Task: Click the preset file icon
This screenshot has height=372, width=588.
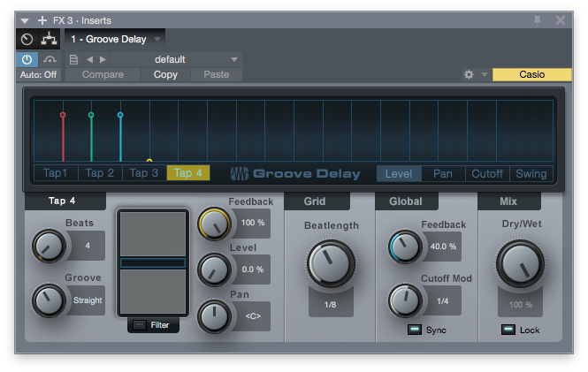Action: pyautogui.click(x=73, y=59)
